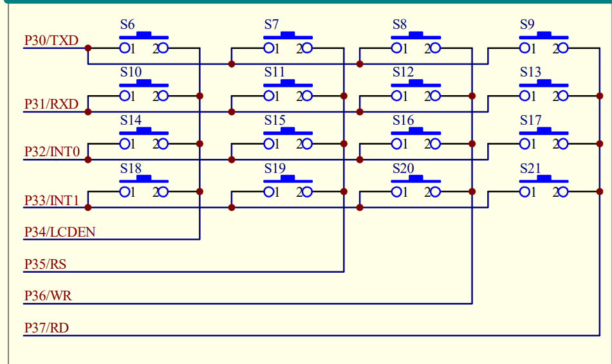Click the S19 designator text
This screenshot has height=364, width=612.
point(275,168)
